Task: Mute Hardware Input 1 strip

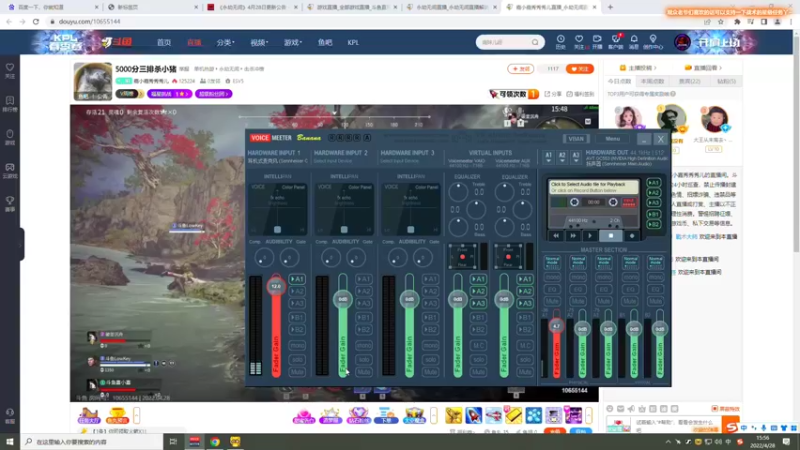Action: coord(297,372)
